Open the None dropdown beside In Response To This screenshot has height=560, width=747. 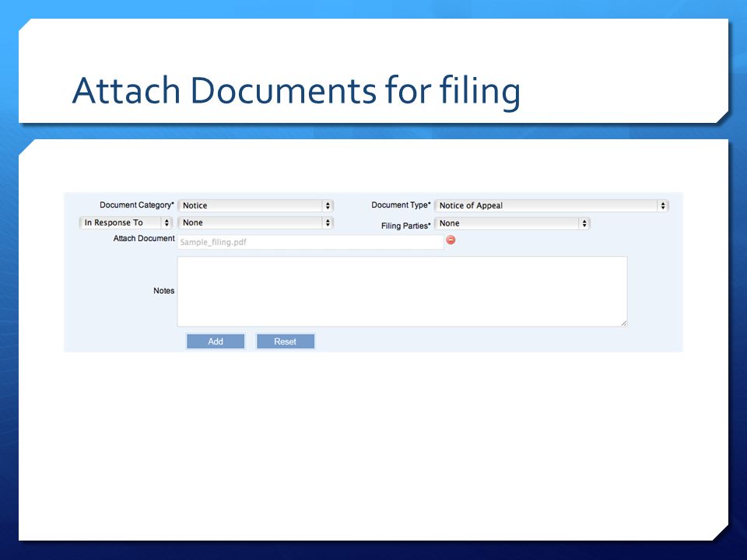(x=255, y=223)
